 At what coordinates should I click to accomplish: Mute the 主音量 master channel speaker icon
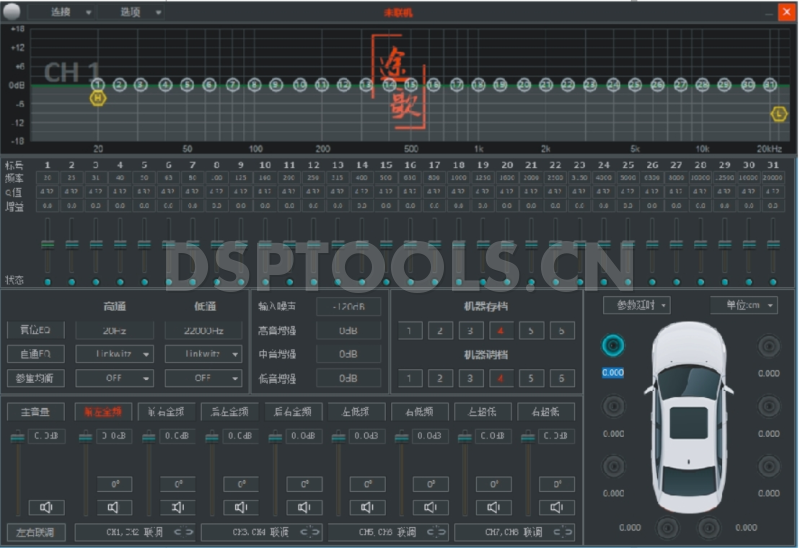(x=46, y=507)
